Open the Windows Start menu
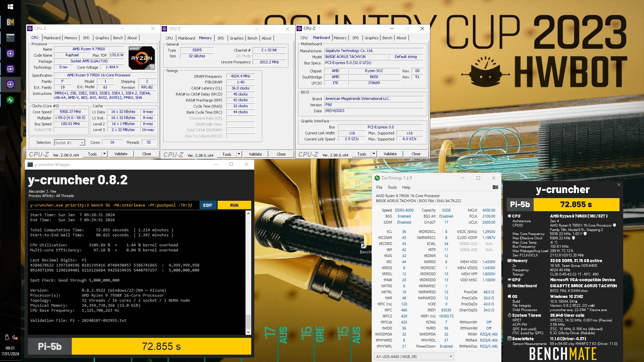Image resolution: width=644 pixels, height=362 pixels. click(10, 7)
